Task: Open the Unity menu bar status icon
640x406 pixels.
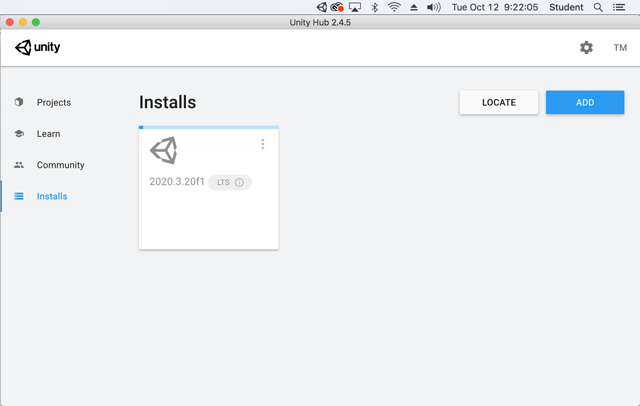Action: pos(322,7)
